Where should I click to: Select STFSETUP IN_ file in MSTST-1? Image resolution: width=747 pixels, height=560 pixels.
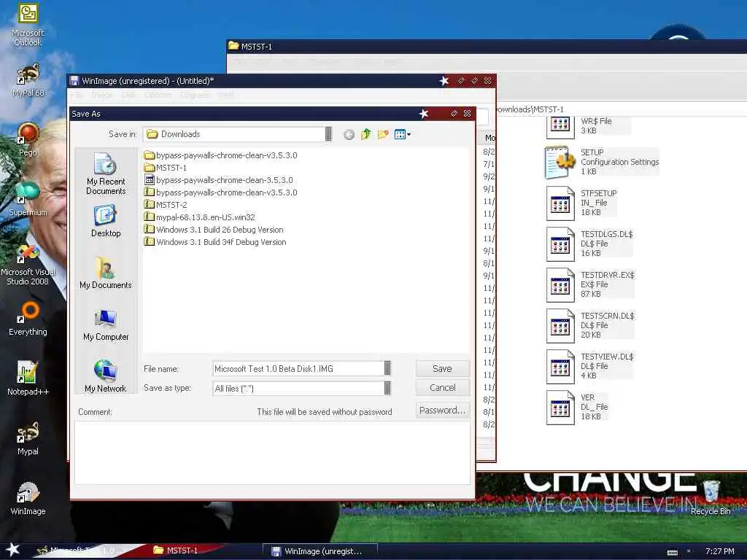581,203
